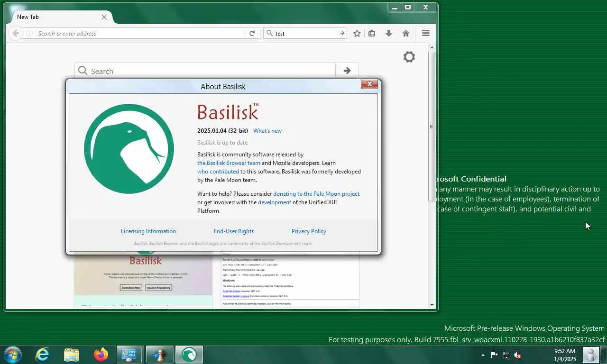
Task: Click the user picture tray icon
Action: (x=591, y=355)
